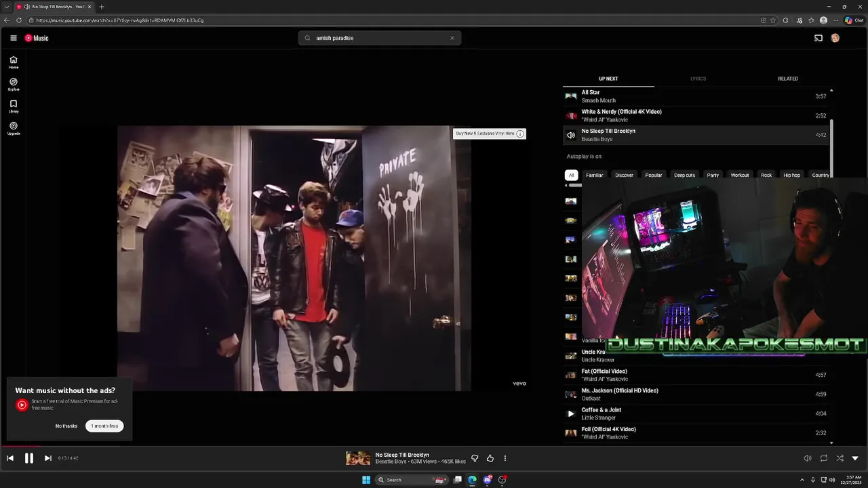Play Fat (Official Video) by Weird Al

tap(696, 375)
